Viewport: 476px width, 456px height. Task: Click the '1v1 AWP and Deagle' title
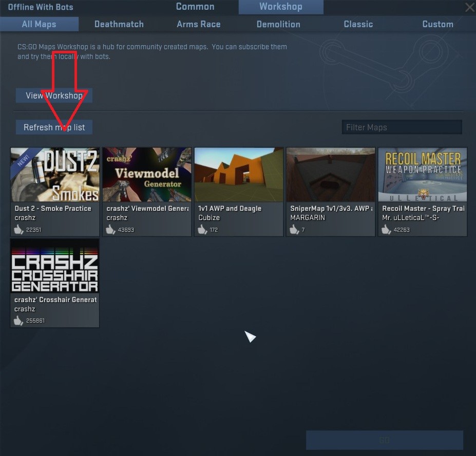230,208
